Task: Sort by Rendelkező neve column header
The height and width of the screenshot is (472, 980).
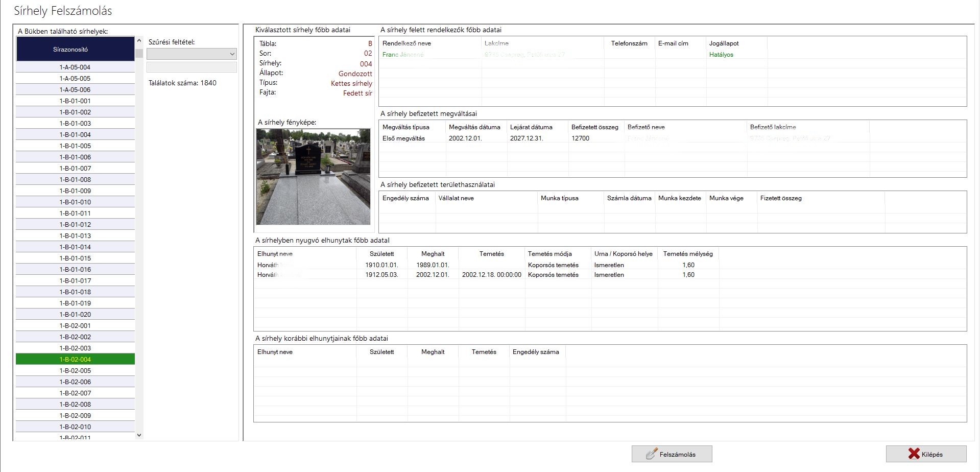Action: pyautogui.click(x=407, y=43)
